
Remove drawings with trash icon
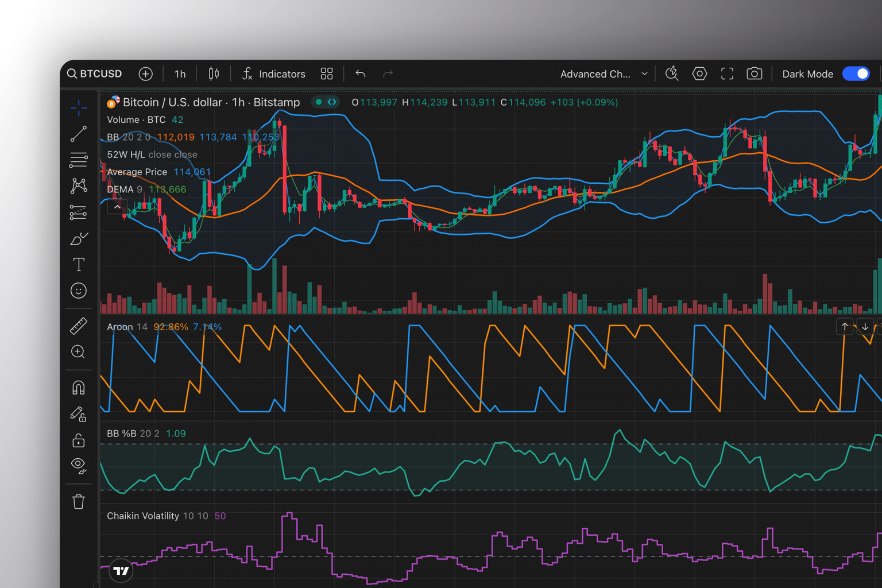(x=79, y=502)
